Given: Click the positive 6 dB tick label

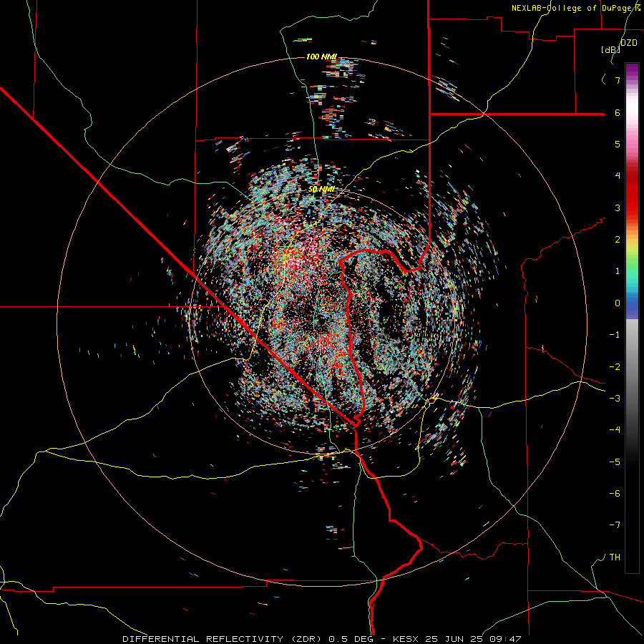Looking at the screenshot, I should tap(618, 112).
